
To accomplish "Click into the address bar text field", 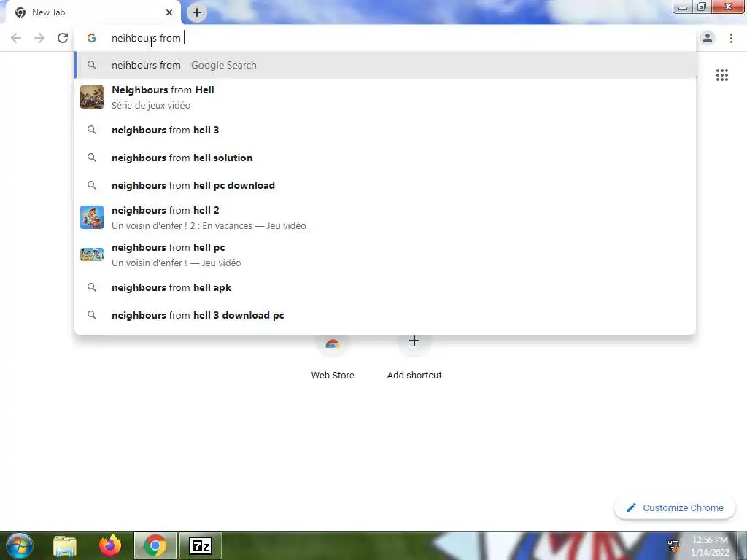I will coord(385,38).
